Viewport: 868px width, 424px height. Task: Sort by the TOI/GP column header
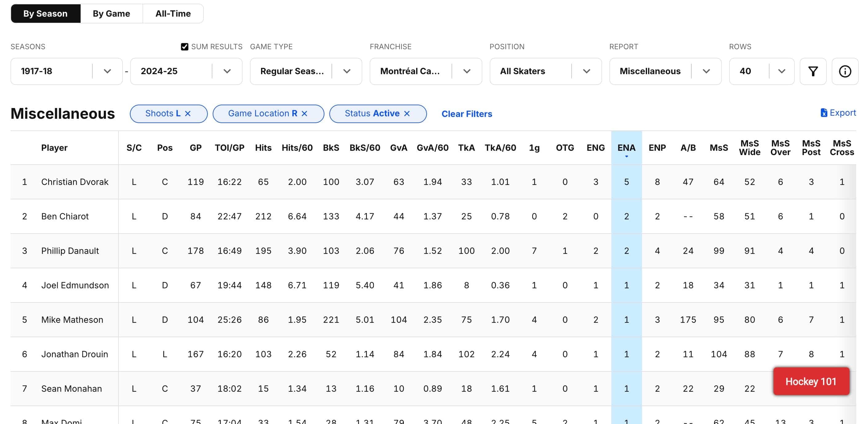coord(230,148)
